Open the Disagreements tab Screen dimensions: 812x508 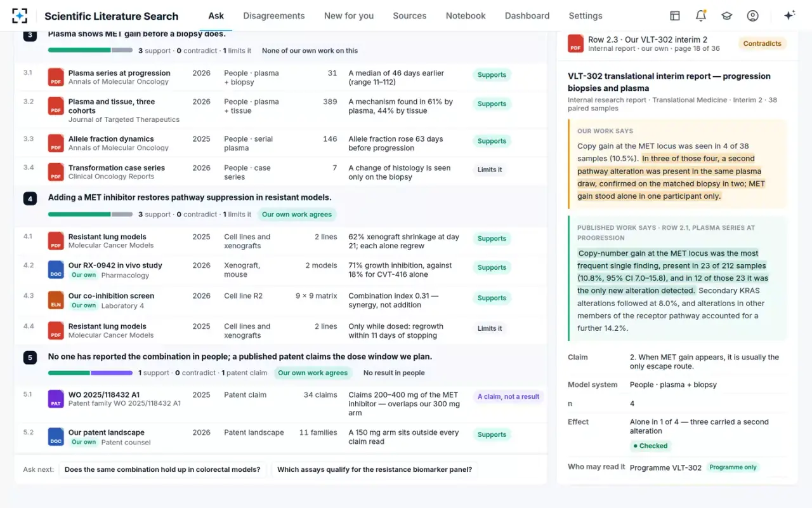point(274,16)
